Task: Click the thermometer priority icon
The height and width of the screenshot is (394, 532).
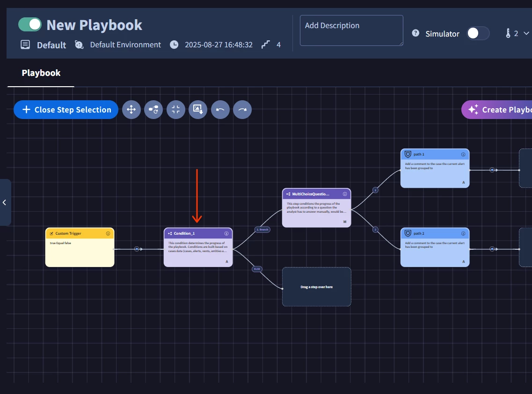Action: point(508,33)
